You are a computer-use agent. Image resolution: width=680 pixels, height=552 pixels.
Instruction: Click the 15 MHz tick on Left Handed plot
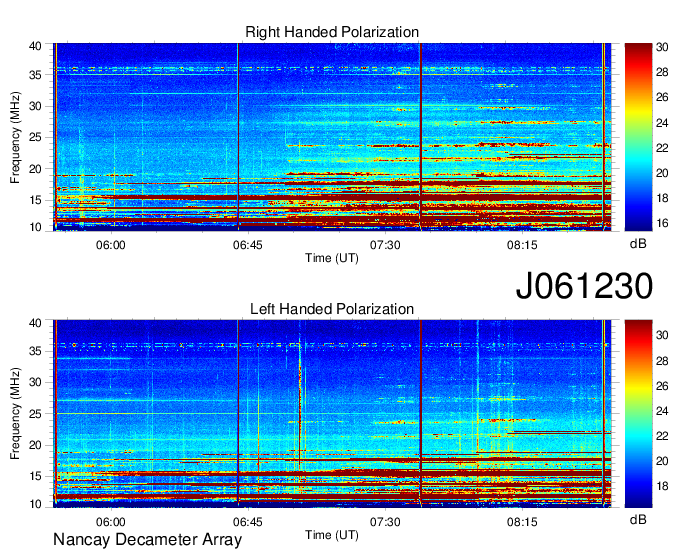click(35, 477)
